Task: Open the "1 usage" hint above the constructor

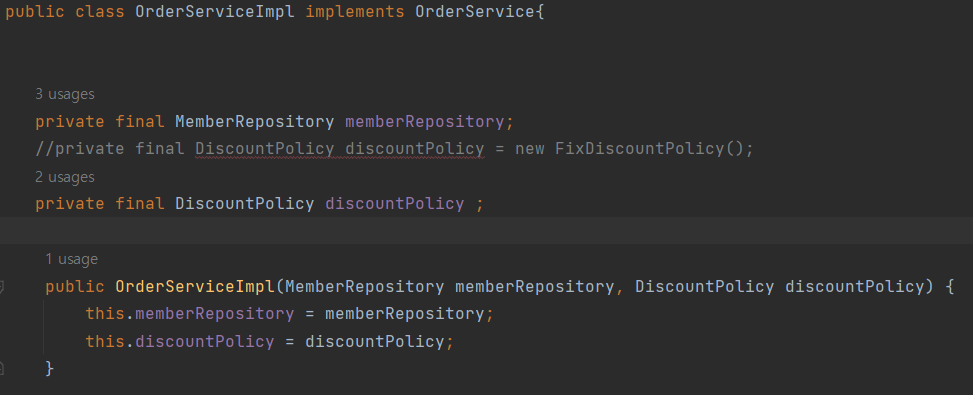Action: tap(71, 259)
